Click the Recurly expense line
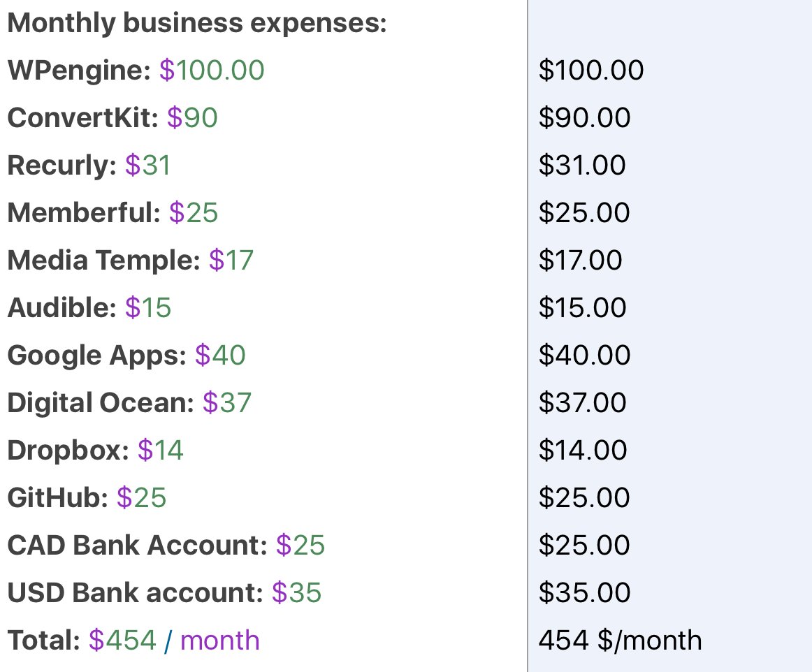The image size is (812, 672). [x=89, y=166]
